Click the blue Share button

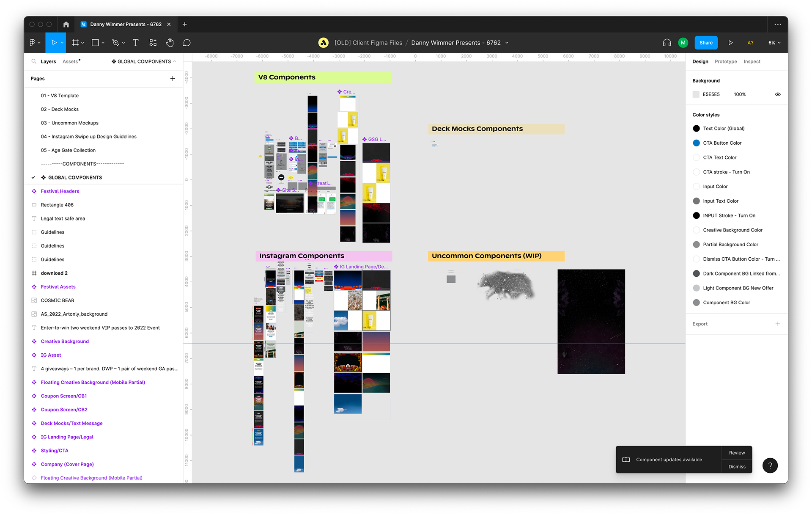pyautogui.click(x=706, y=43)
